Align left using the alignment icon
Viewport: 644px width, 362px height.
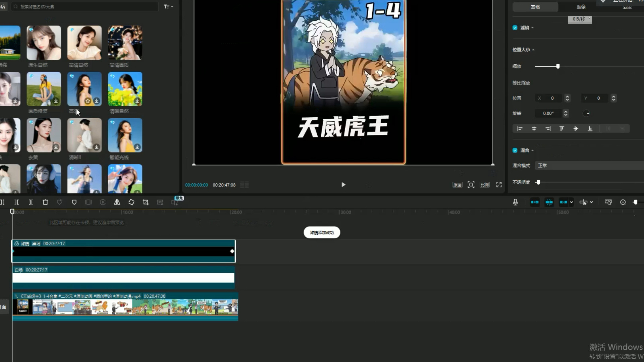520,129
